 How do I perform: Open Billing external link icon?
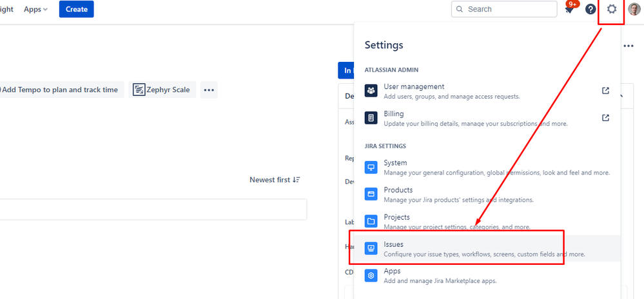click(x=605, y=118)
